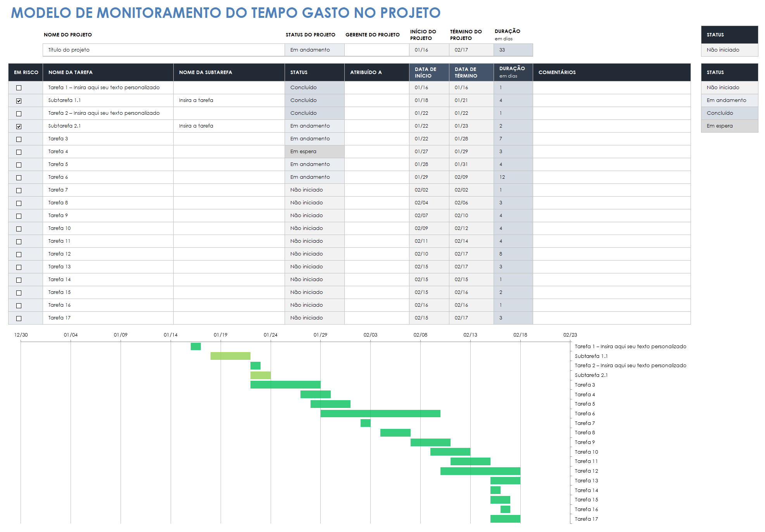Screen dimensions: 765x532
Task: Click the 'Tarefa 2 – Insira aqui' name cell
Action: tap(108, 113)
